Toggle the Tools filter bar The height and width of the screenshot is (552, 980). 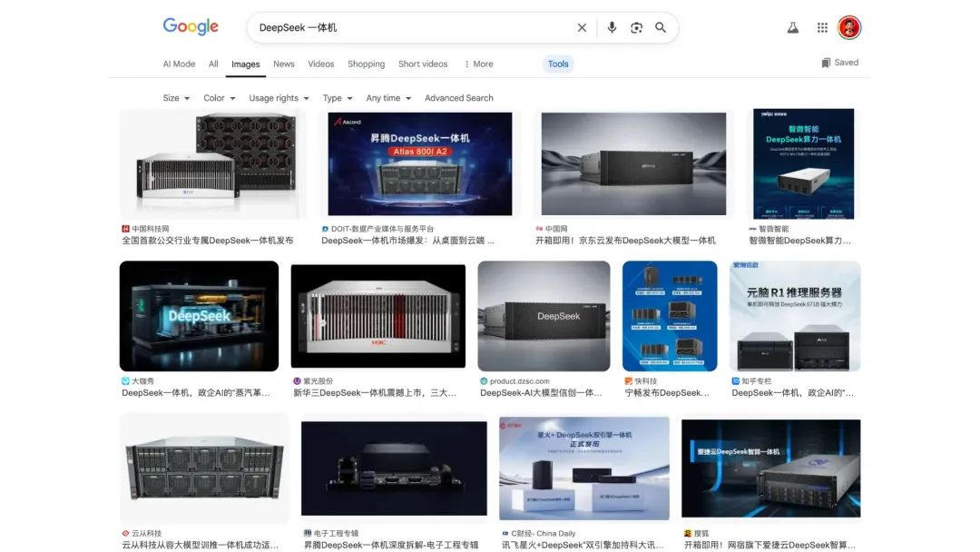pos(557,64)
